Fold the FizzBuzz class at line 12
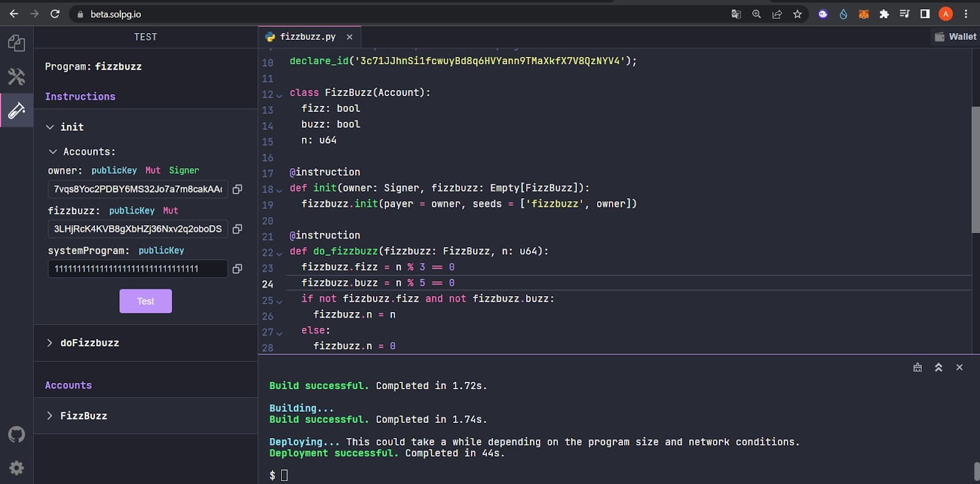 pyautogui.click(x=279, y=95)
